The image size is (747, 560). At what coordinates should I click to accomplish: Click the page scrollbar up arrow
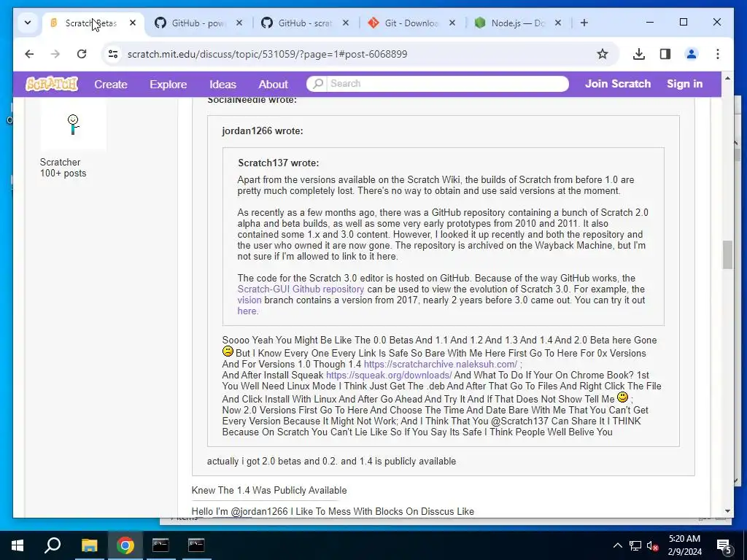click(x=727, y=77)
